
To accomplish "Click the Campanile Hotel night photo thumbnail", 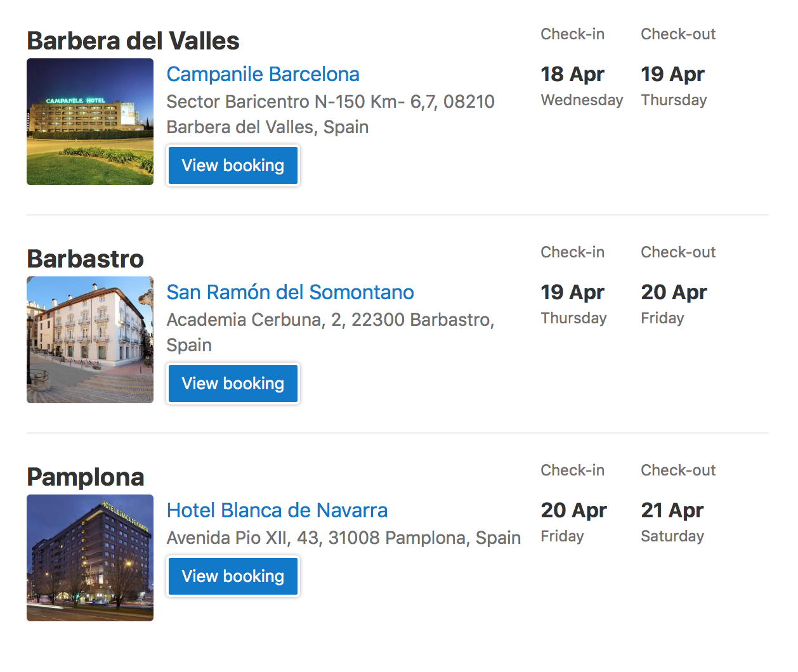I will 90,122.
